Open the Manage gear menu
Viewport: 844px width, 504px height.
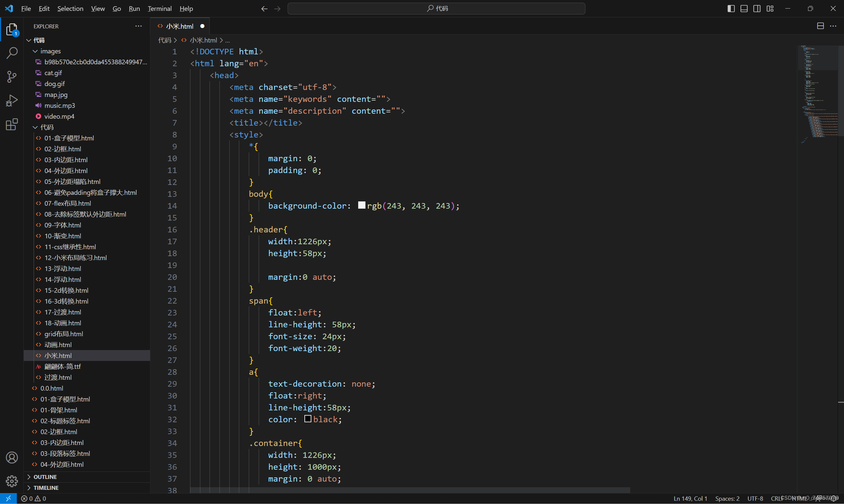(x=12, y=481)
